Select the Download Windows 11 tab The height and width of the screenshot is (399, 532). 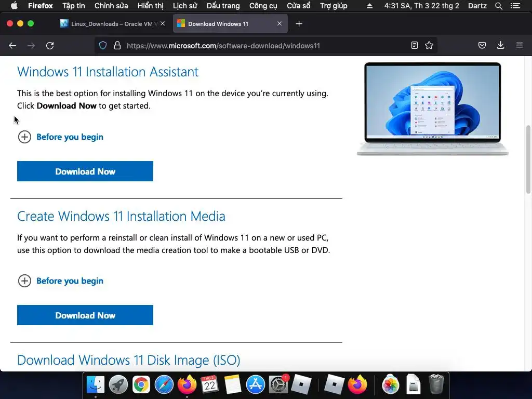230,24
